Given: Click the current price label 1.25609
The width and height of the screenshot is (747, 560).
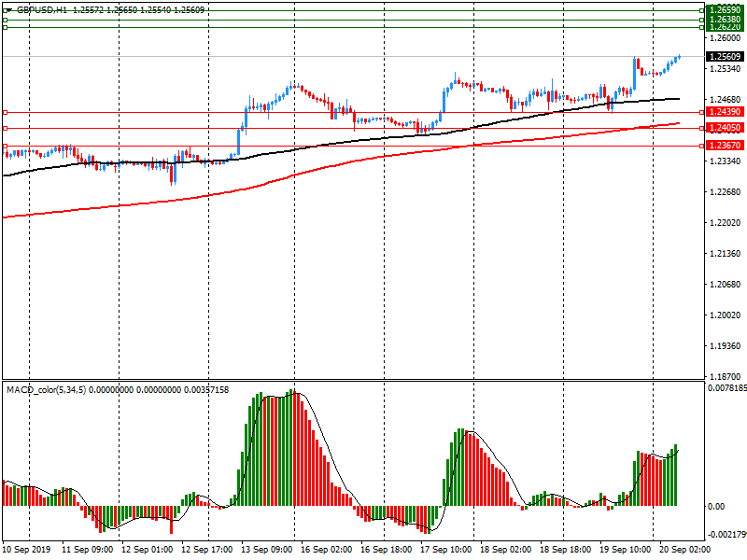Looking at the screenshot, I should [x=725, y=57].
